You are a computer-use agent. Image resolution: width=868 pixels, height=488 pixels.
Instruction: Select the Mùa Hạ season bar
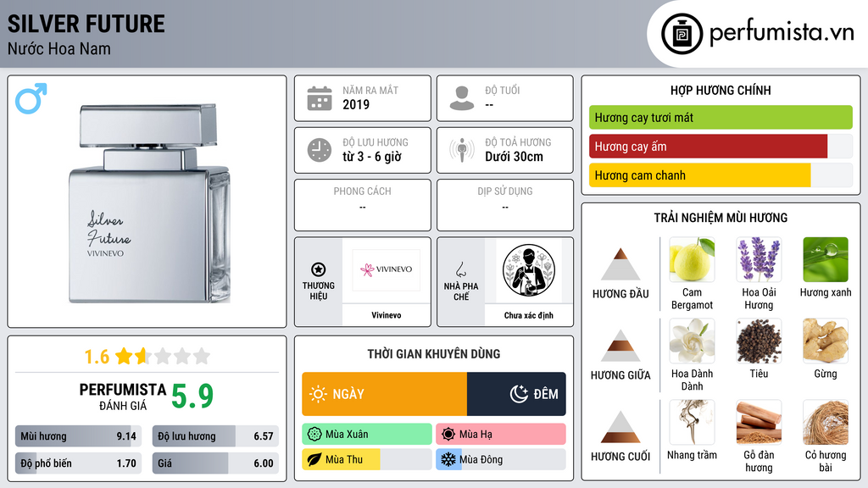pyautogui.click(x=501, y=435)
